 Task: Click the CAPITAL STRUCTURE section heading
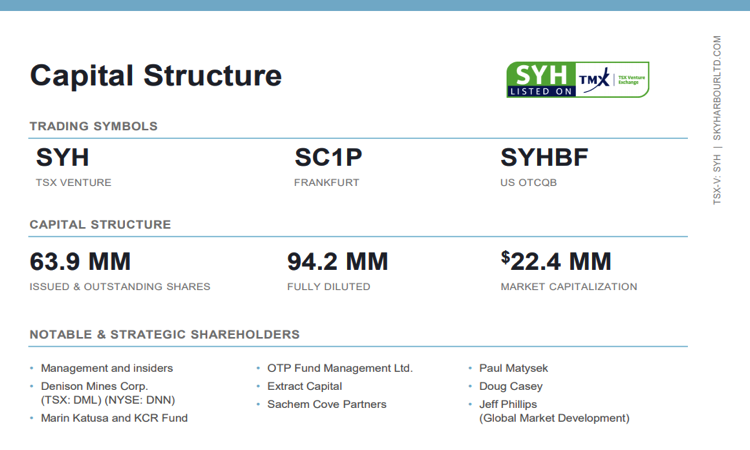[x=100, y=225]
